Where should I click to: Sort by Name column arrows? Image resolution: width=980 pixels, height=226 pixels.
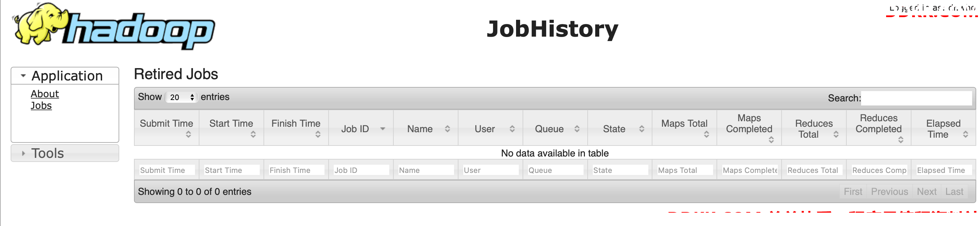tap(448, 129)
